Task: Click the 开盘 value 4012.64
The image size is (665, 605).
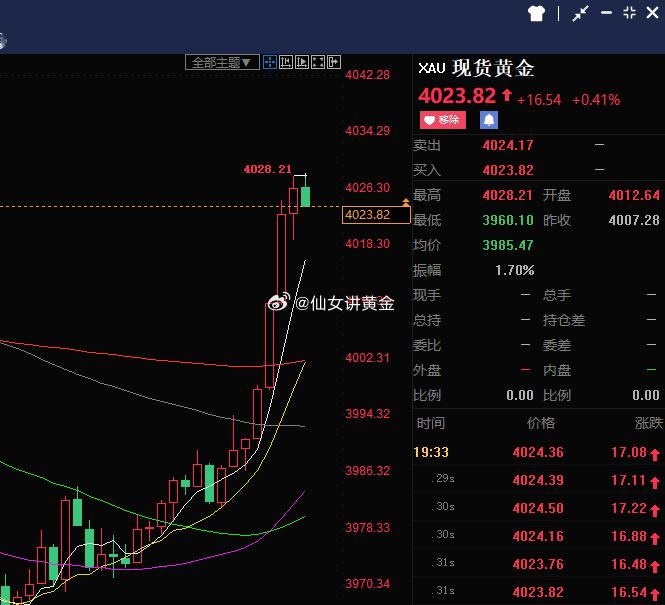Action: click(634, 195)
